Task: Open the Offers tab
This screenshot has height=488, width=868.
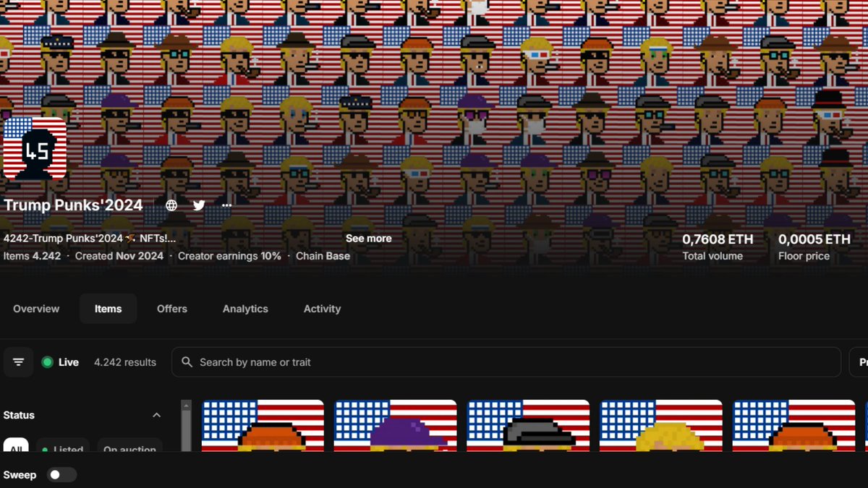Action: (x=171, y=309)
